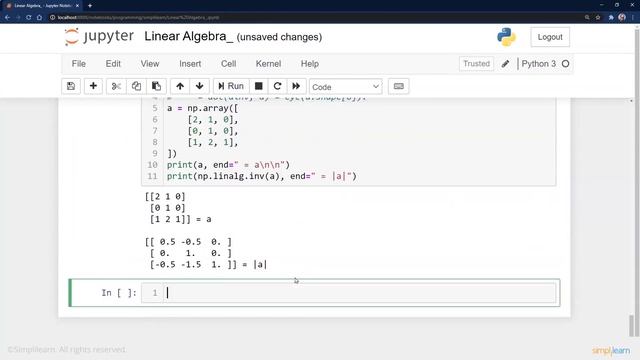The image size is (640, 360).
Task: Open browser extensions puzzle icon
Action: tap(611, 18)
